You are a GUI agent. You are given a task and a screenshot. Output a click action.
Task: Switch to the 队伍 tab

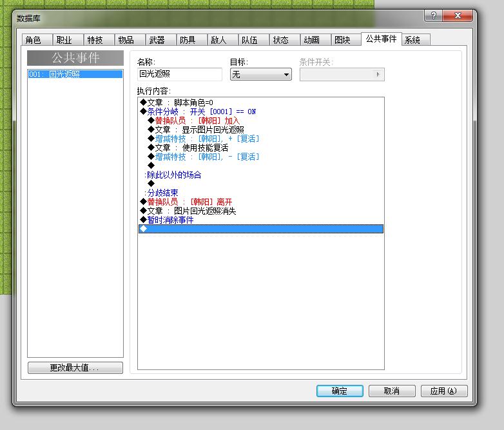point(253,40)
